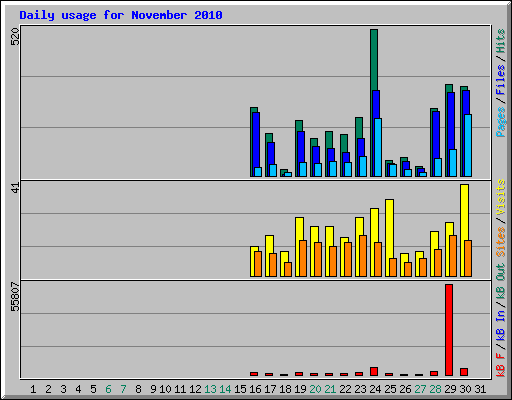This screenshot has width=512, height=400.
Task: Click day '6' on the x-axis
Action: tap(108, 389)
